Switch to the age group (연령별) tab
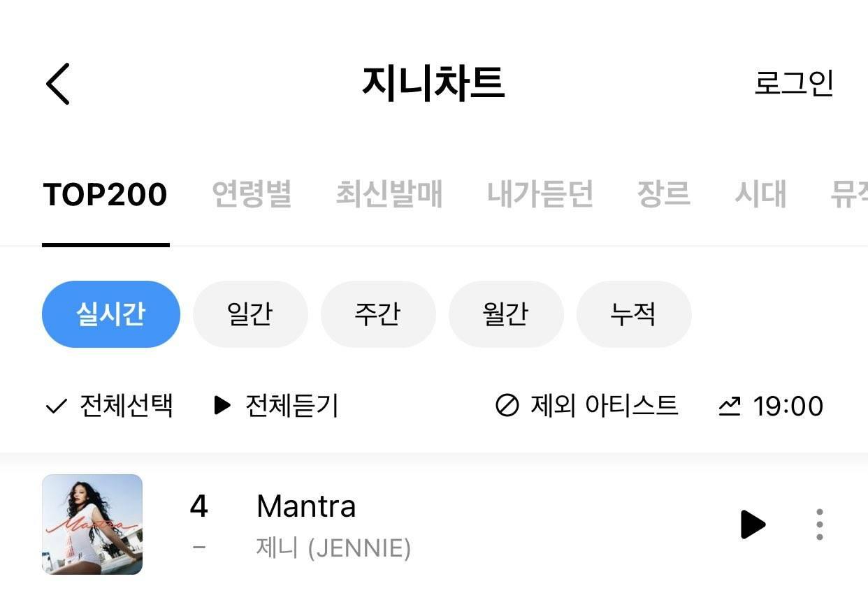 [252, 194]
